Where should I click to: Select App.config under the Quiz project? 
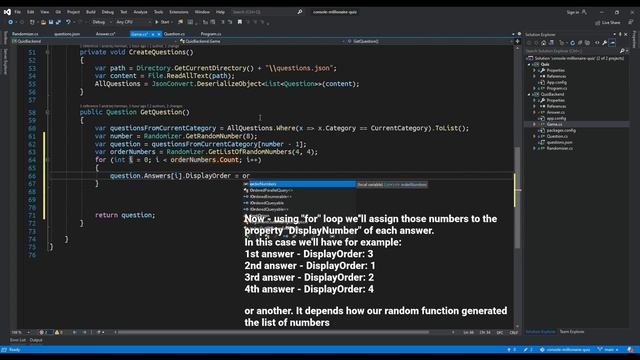point(556,82)
